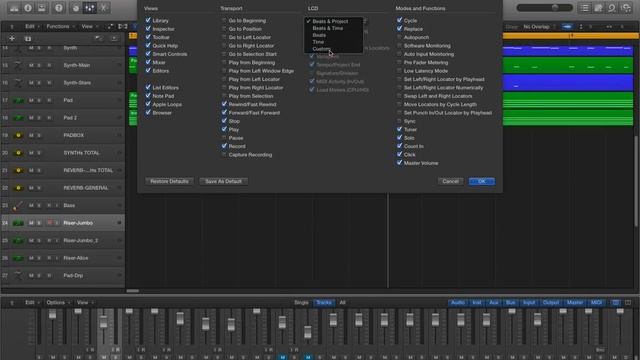Select Beats & Time LCD option

[x=333, y=28]
